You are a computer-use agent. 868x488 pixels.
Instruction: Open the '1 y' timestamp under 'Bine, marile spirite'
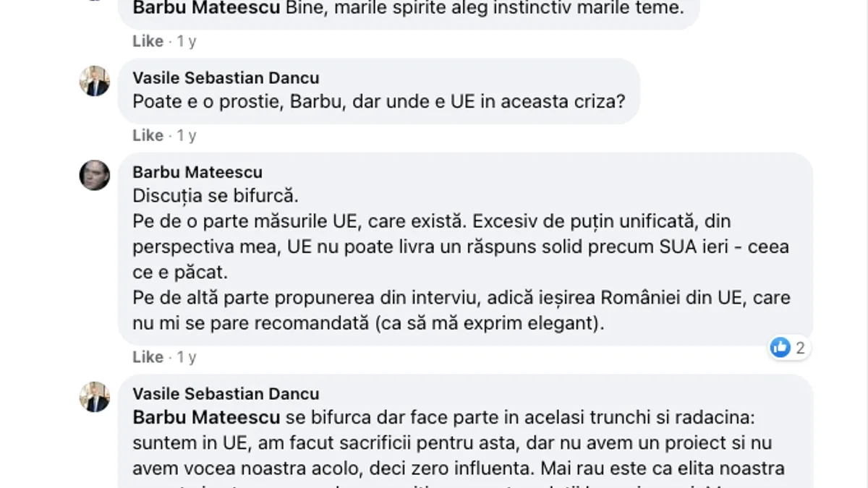(x=187, y=41)
